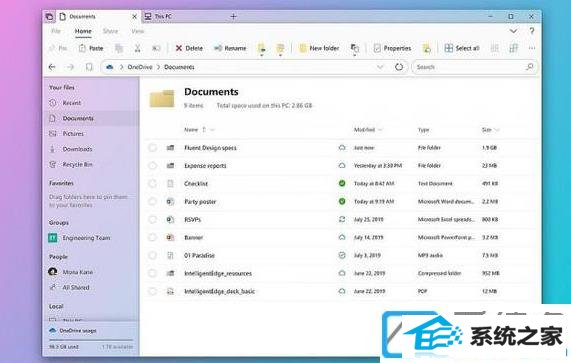Viewport: 571px width, 363px height.
Task: Open the ribbon overflow three-dots menu
Action: 532,48
